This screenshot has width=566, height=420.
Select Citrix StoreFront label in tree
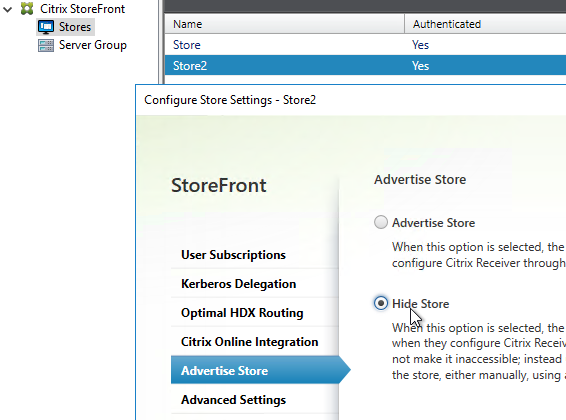click(x=82, y=9)
